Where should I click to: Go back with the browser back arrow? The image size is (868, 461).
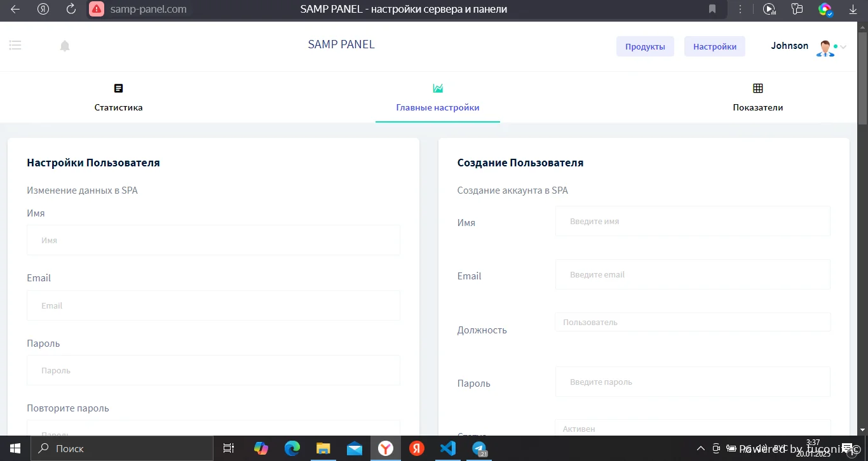pos(15,10)
